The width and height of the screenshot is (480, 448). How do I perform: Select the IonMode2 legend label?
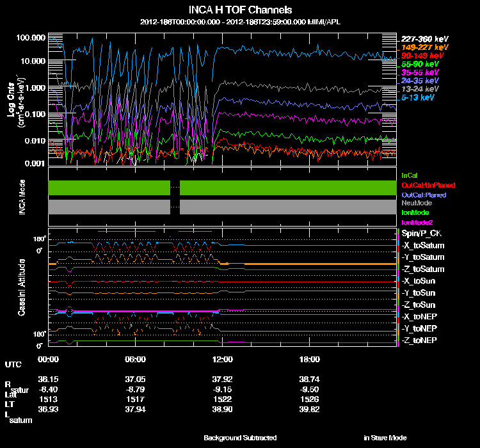click(417, 221)
